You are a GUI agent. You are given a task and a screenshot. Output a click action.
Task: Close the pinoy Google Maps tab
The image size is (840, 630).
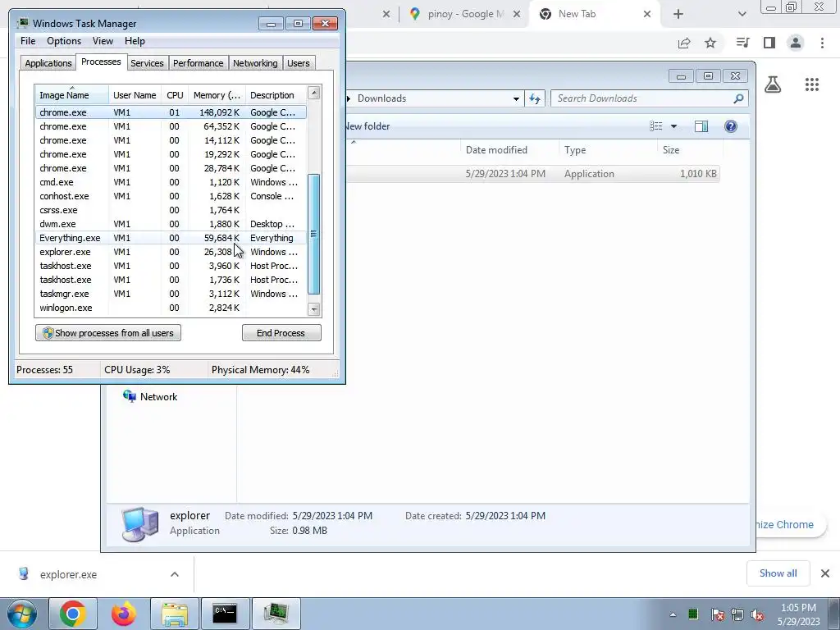coord(517,14)
